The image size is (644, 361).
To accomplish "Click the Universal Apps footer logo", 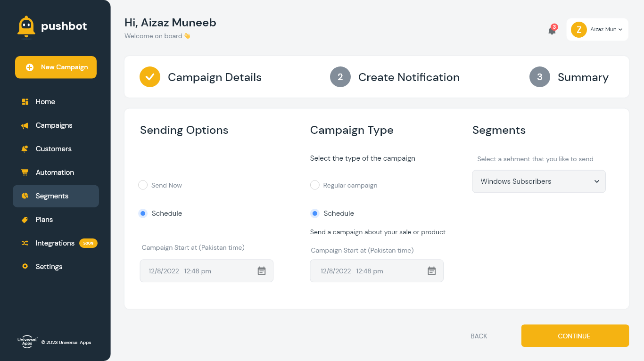I will click(x=27, y=342).
